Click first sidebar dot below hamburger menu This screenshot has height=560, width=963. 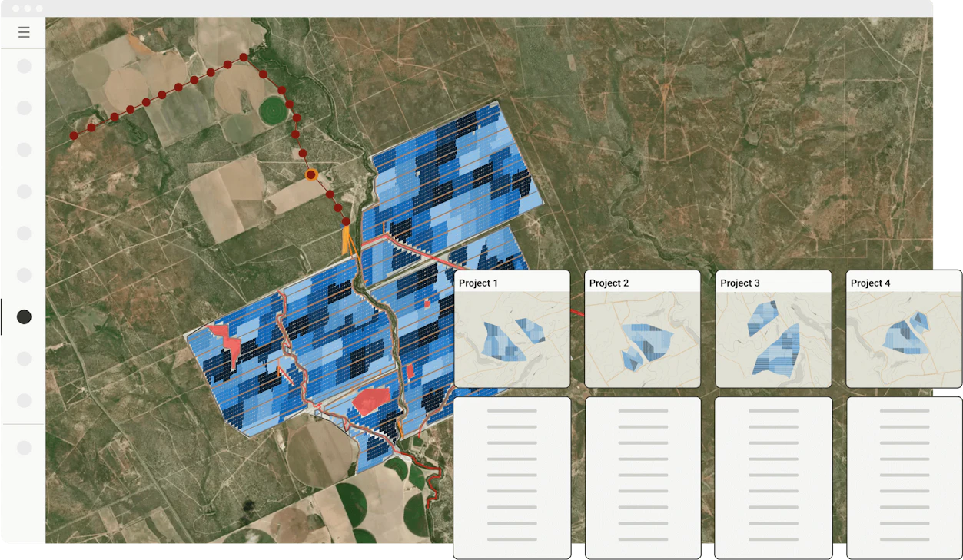click(24, 66)
